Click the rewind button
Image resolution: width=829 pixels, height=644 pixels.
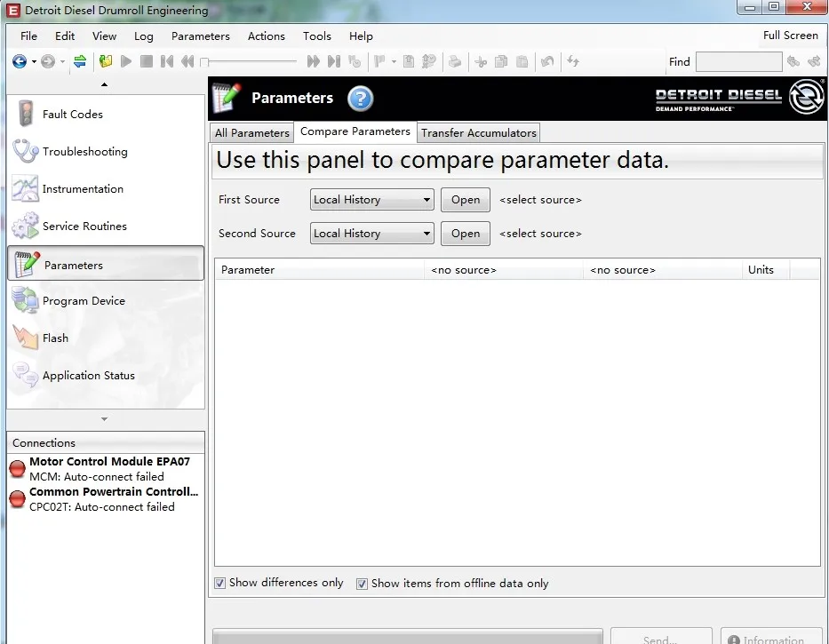point(187,61)
